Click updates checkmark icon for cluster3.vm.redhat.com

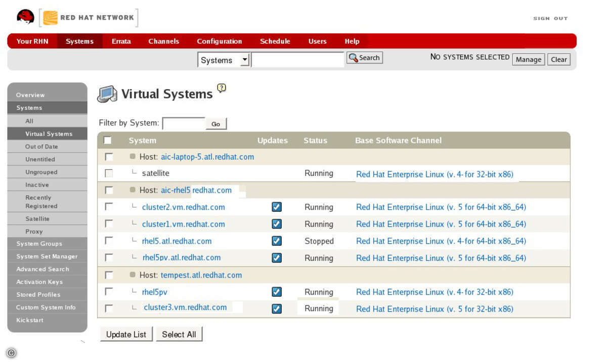pyautogui.click(x=277, y=308)
